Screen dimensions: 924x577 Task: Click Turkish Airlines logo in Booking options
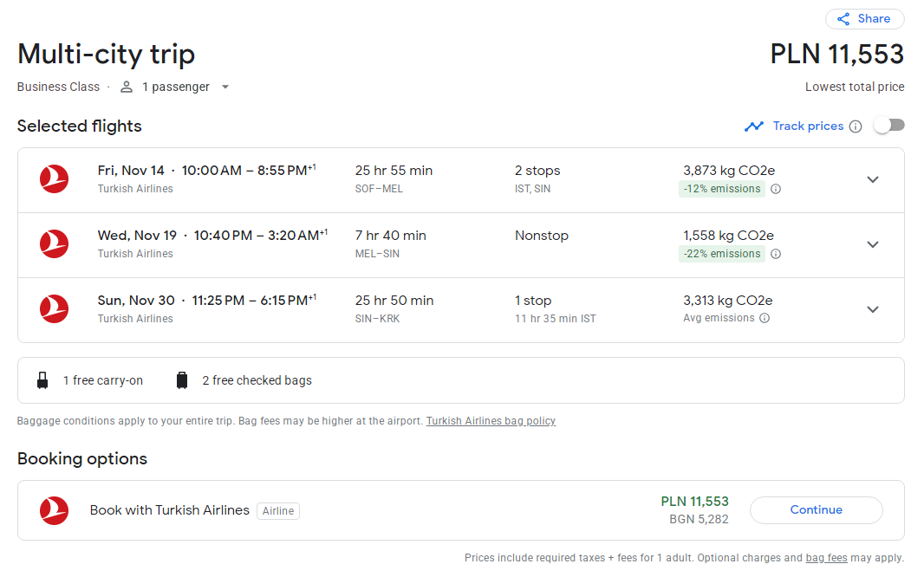(55, 510)
